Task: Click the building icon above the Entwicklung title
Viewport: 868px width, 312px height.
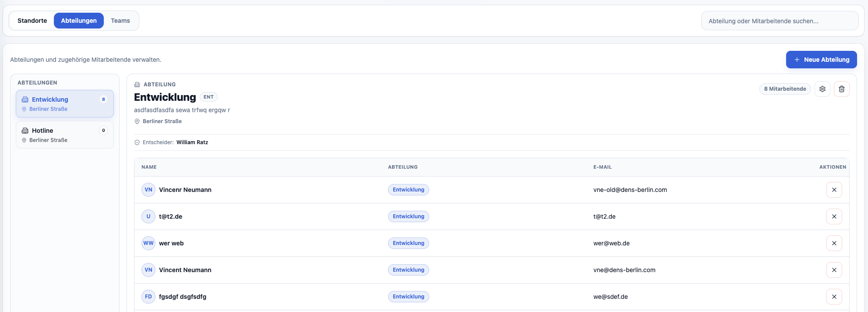Action: tap(137, 85)
